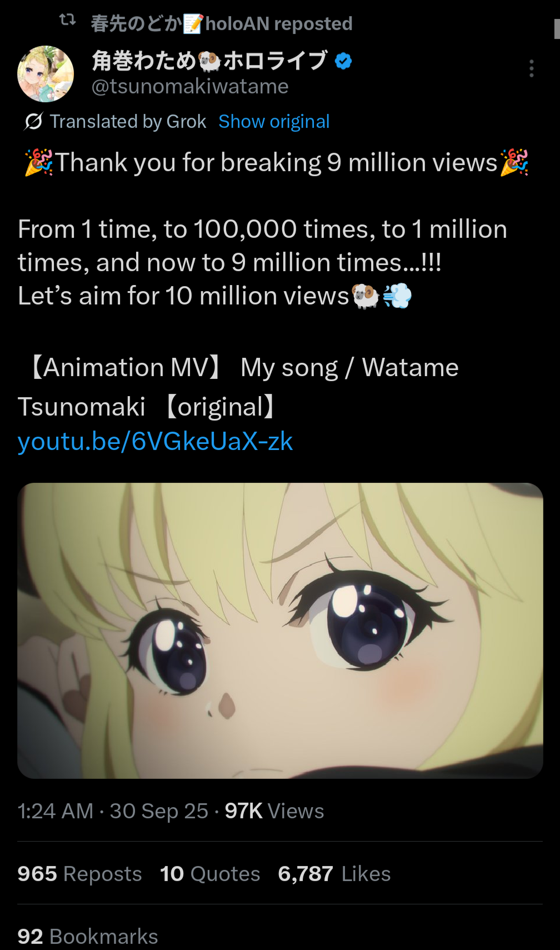Open the youtu.be/6VGkeUaX-zk link
The height and width of the screenshot is (950, 560).
tap(155, 441)
